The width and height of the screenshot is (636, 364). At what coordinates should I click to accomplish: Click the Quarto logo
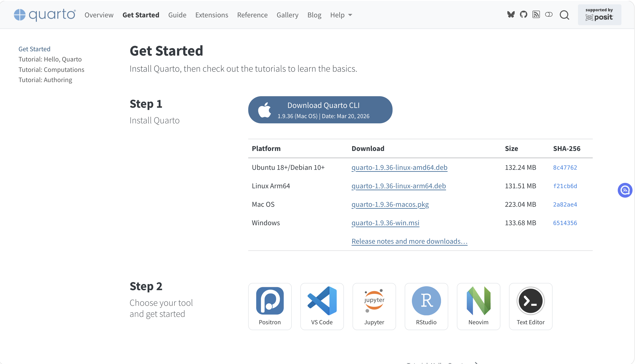click(x=45, y=15)
